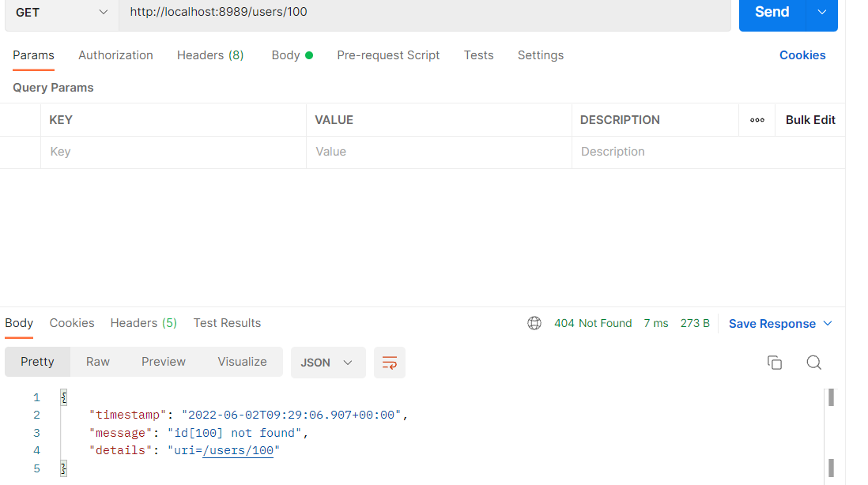Click the globe network info icon
Image resolution: width=868 pixels, height=485 pixels.
tap(534, 323)
